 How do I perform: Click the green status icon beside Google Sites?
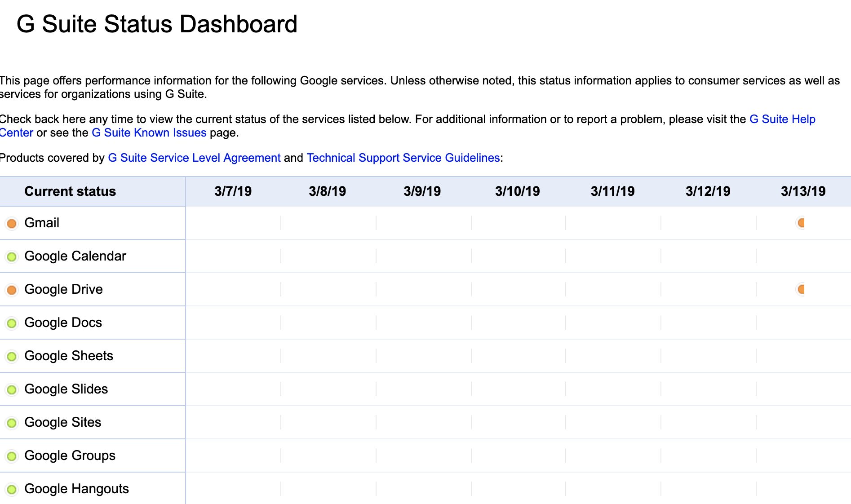(x=12, y=423)
